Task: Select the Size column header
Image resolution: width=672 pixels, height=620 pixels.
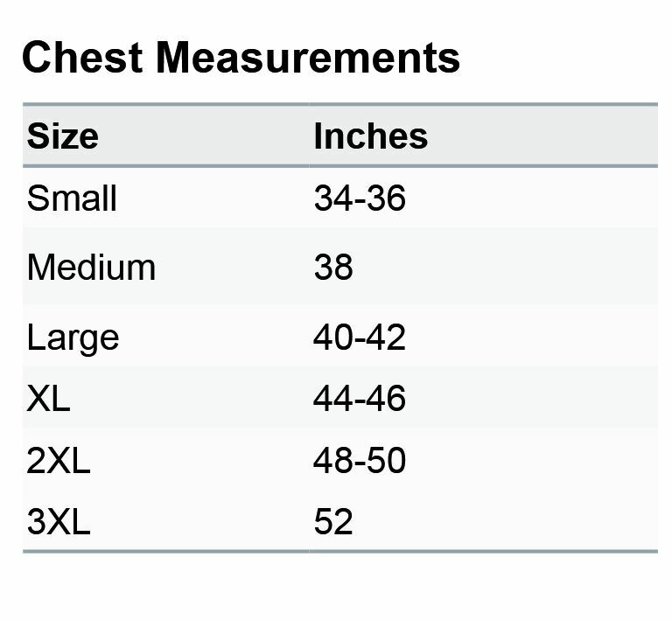Action: [63, 136]
